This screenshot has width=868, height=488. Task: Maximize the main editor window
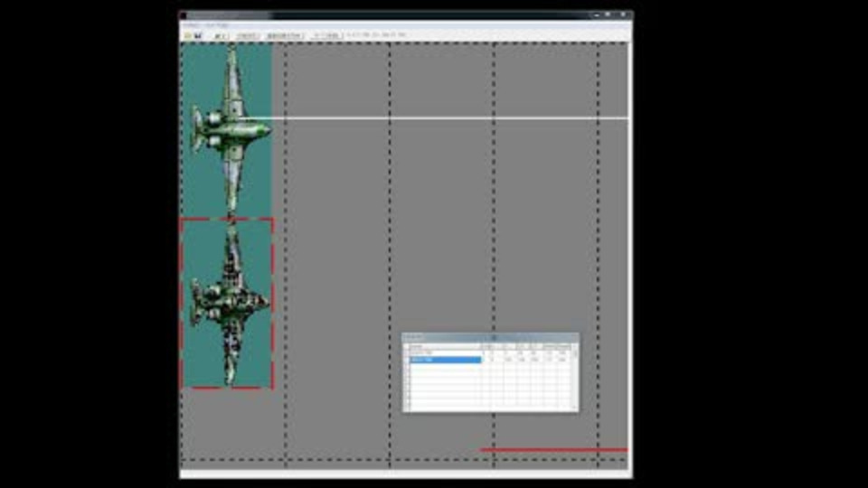click(608, 15)
